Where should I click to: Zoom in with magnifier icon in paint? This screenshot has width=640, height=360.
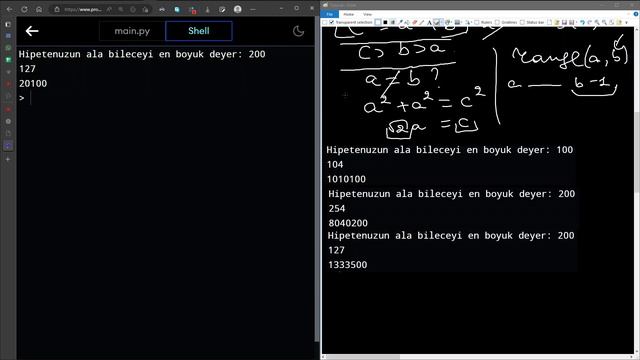pos(597,22)
